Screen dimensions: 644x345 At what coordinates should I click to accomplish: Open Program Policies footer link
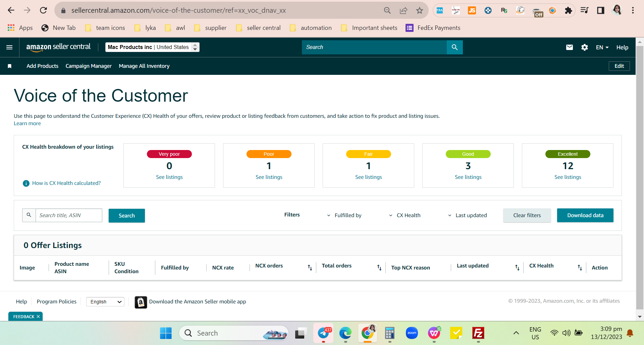coord(57,302)
